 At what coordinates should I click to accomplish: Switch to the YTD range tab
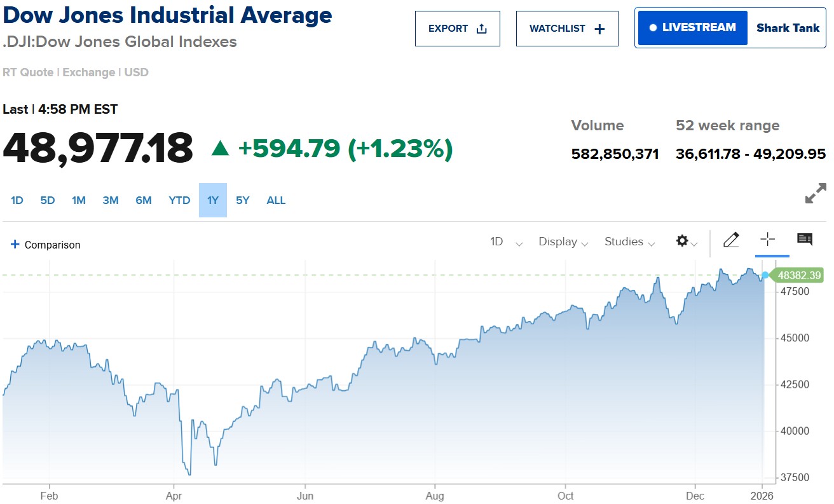(179, 200)
